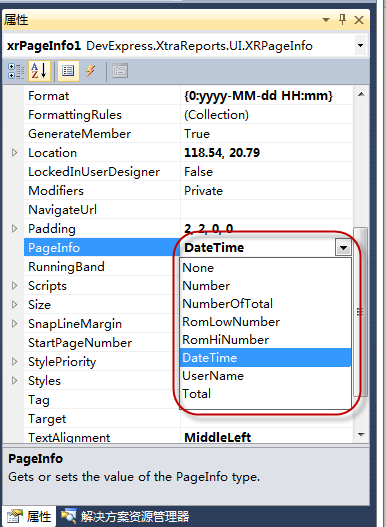Select the GenerateMember True value
The image size is (386, 527).
pyautogui.click(x=266, y=134)
